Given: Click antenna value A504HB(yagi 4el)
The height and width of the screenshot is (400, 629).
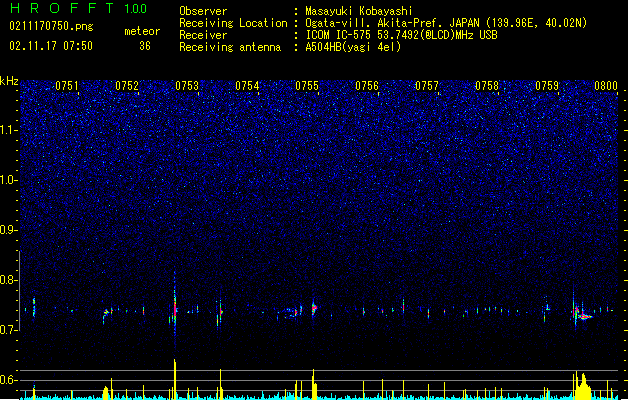Looking at the screenshot, I should click(353, 47).
